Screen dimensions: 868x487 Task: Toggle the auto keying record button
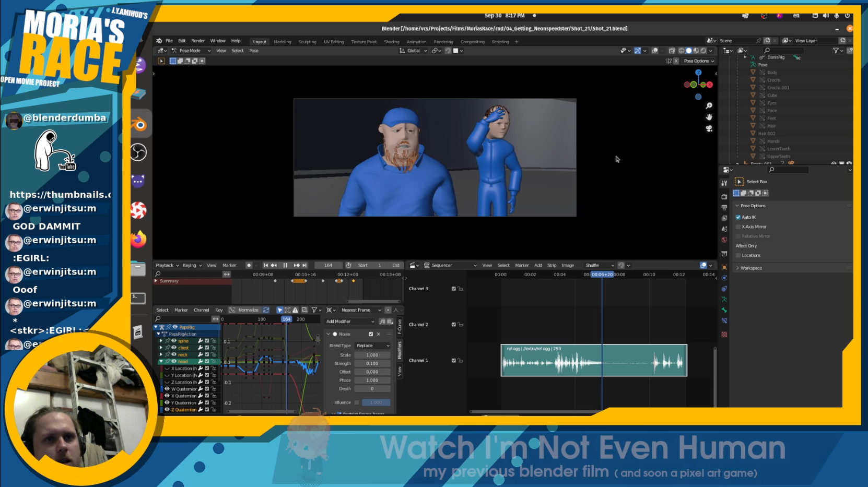tap(249, 265)
